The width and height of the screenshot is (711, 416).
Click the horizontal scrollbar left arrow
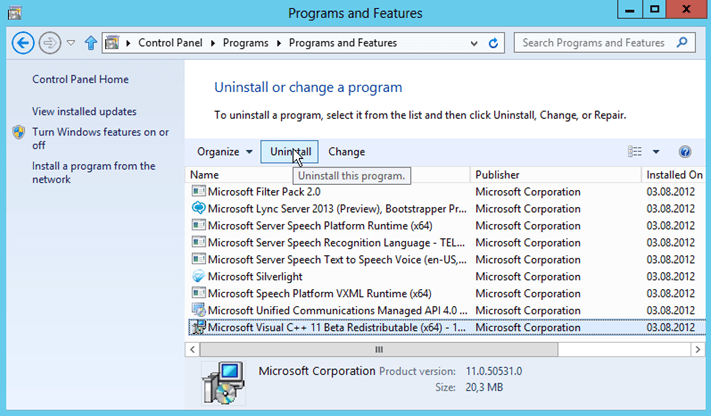point(193,349)
